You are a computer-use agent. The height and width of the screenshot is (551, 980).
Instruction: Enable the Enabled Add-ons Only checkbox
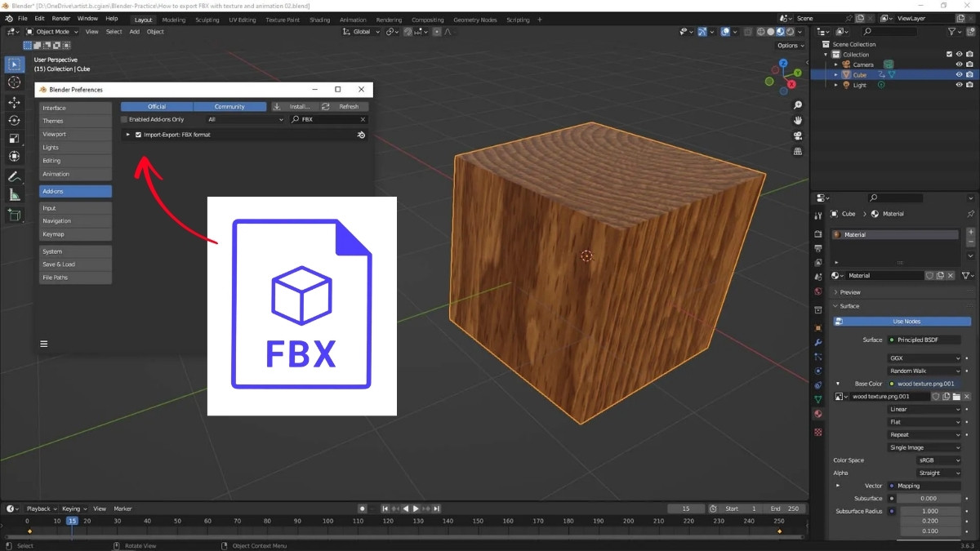tap(124, 120)
